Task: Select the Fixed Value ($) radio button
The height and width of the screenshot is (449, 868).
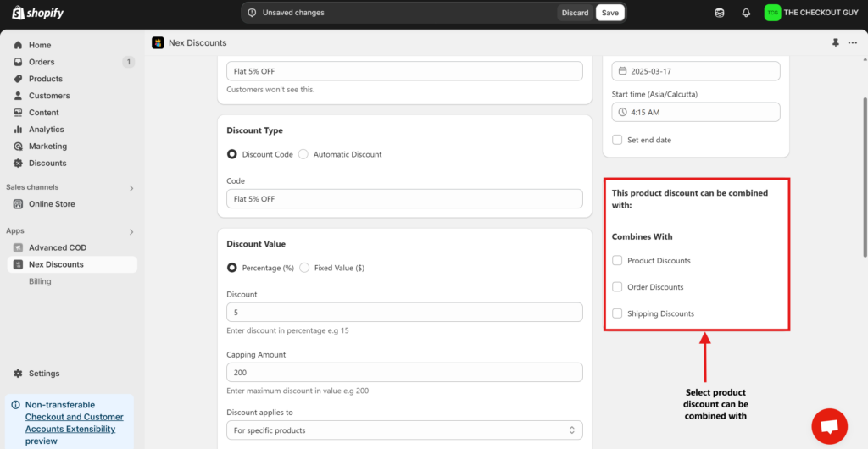Action: pos(304,268)
